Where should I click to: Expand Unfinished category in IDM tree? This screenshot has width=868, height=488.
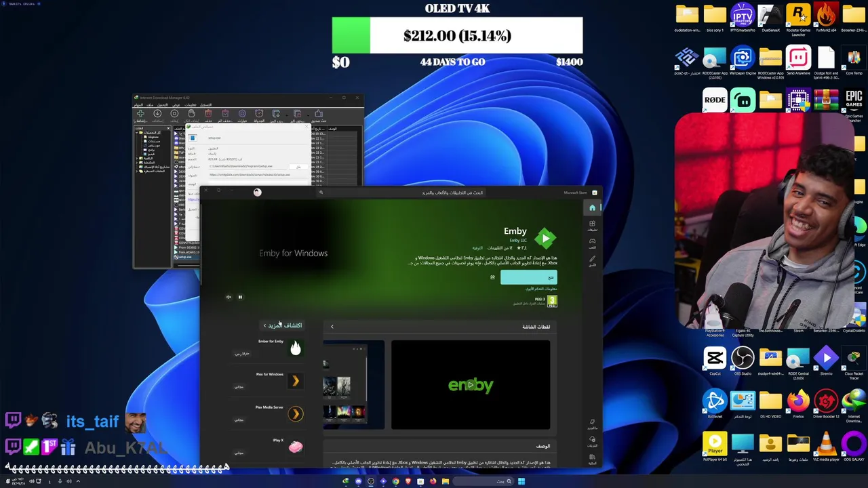point(136,159)
